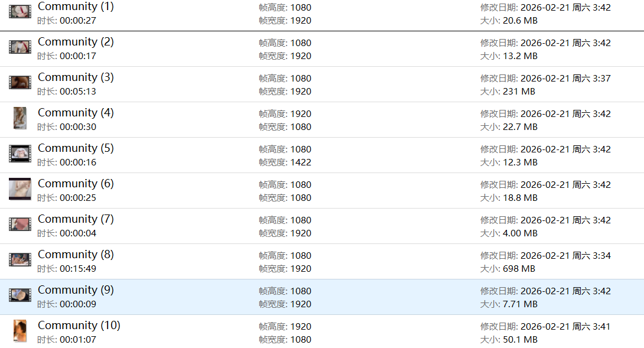The width and height of the screenshot is (644, 348).
Task: Select the file name Community (10)
Action: [x=79, y=326]
